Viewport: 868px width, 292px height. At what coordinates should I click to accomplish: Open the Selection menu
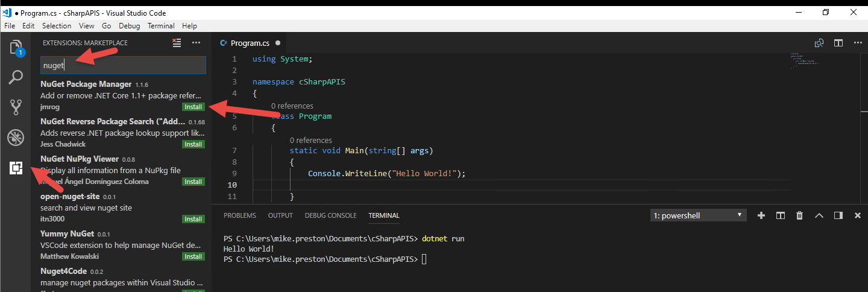point(57,26)
